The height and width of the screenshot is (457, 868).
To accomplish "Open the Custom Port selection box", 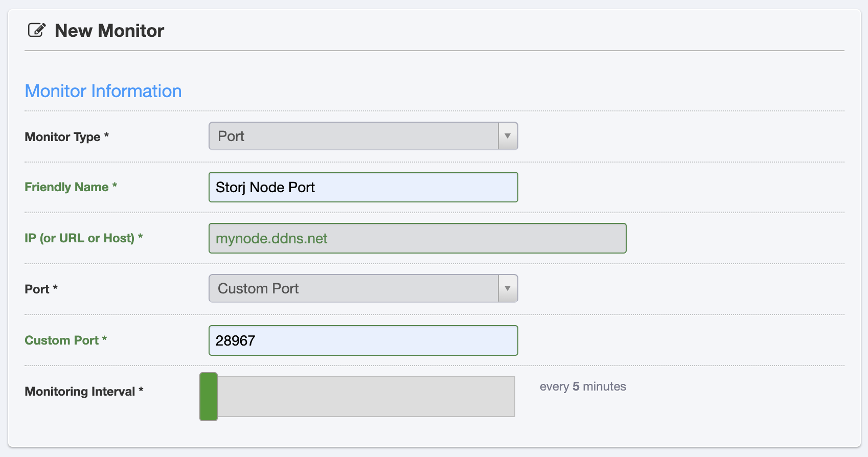I will pyautogui.click(x=363, y=288).
